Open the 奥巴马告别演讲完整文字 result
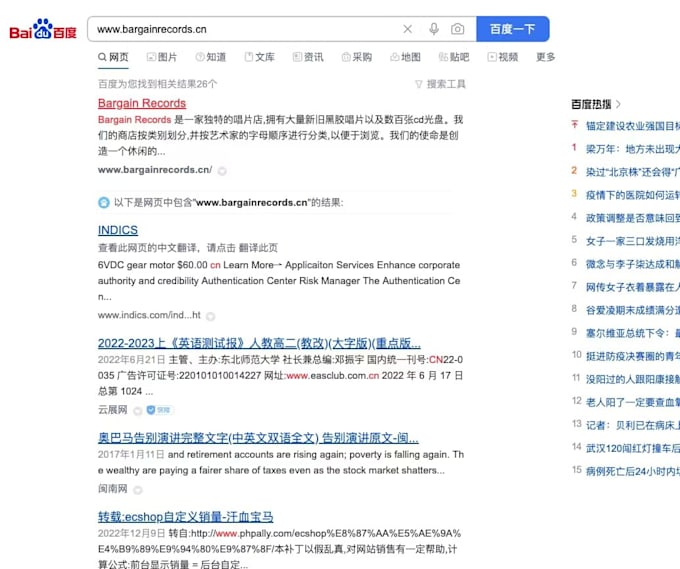680x569 pixels. tap(258, 438)
